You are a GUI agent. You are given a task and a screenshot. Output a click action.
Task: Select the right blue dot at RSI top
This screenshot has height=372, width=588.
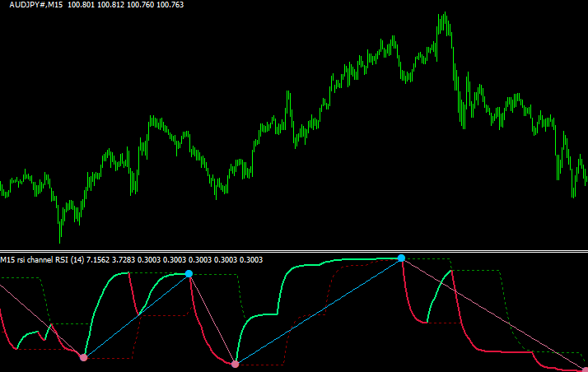tap(401, 258)
